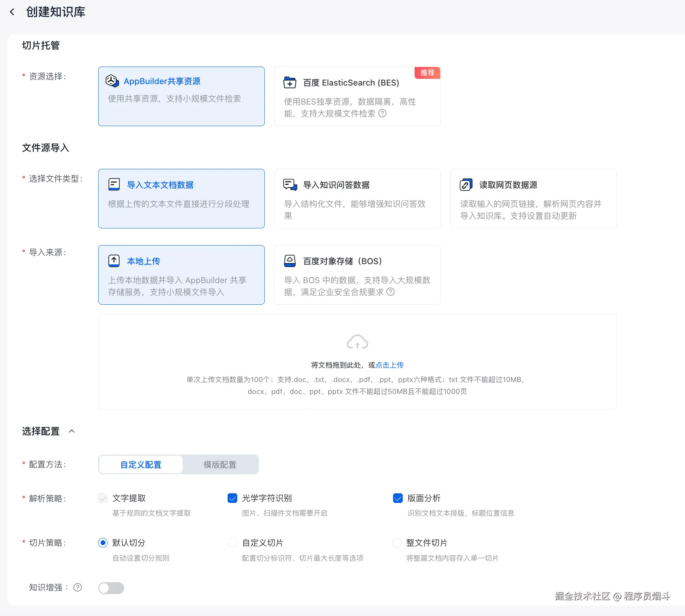The height and width of the screenshot is (616, 685).
Task: Click the 基于规则的文档文字提取 description
Action: (152, 513)
